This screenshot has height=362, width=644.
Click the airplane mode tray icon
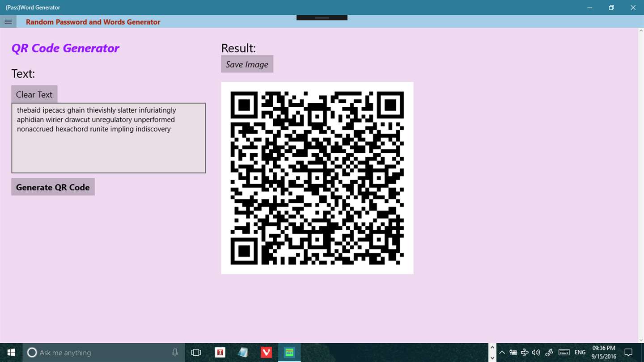point(525,353)
